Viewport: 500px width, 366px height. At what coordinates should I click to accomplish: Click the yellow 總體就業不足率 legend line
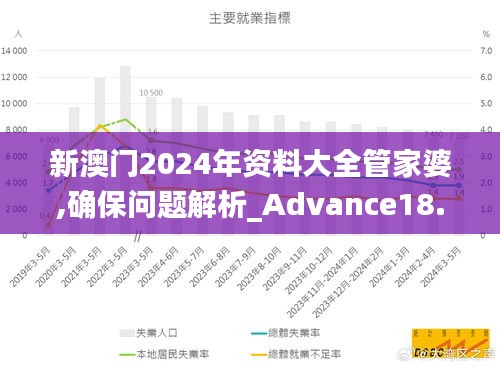coord(259,354)
